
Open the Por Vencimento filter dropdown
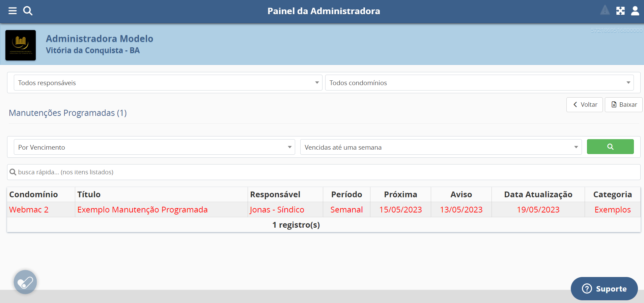(154, 147)
